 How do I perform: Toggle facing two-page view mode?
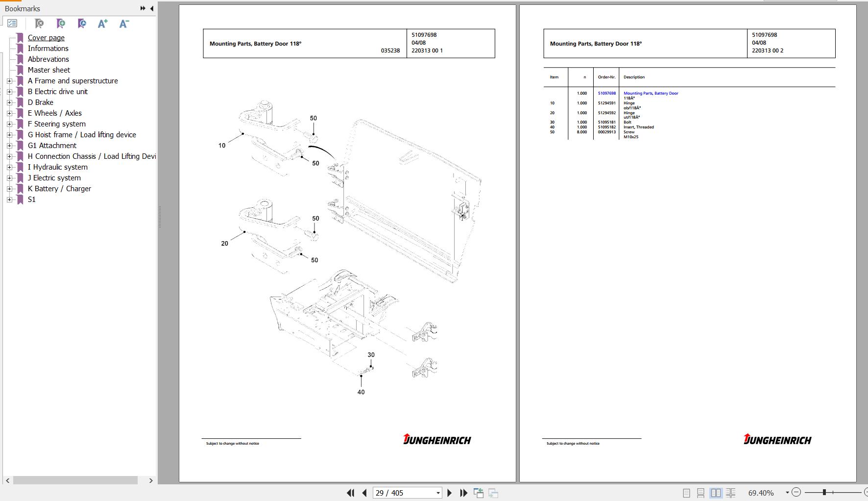point(716,493)
